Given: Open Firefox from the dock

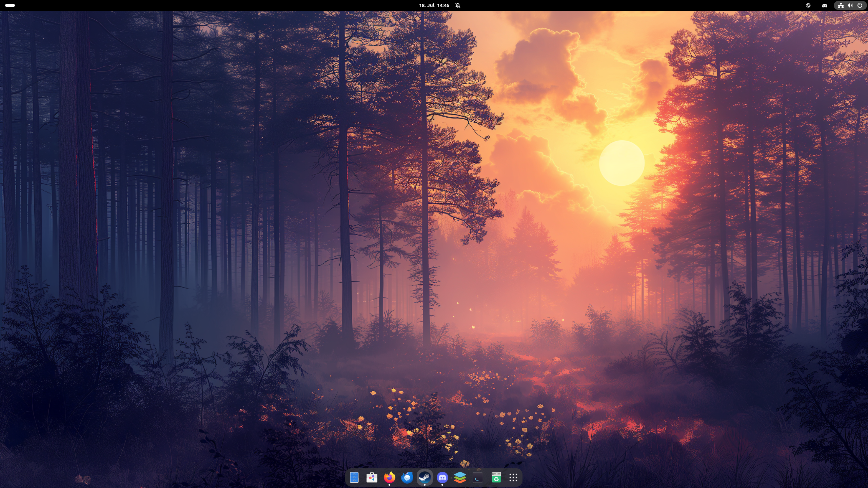Looking at the screenshot, I should 389,477.
